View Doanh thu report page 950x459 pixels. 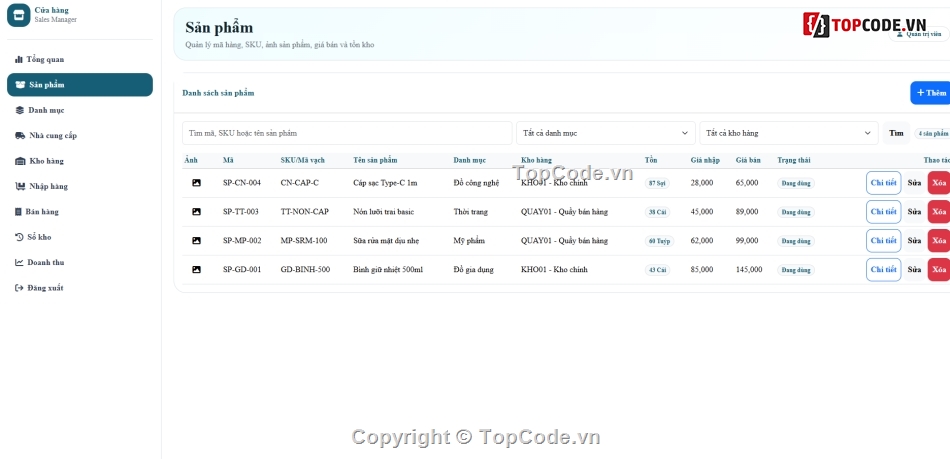coord(80,262)
